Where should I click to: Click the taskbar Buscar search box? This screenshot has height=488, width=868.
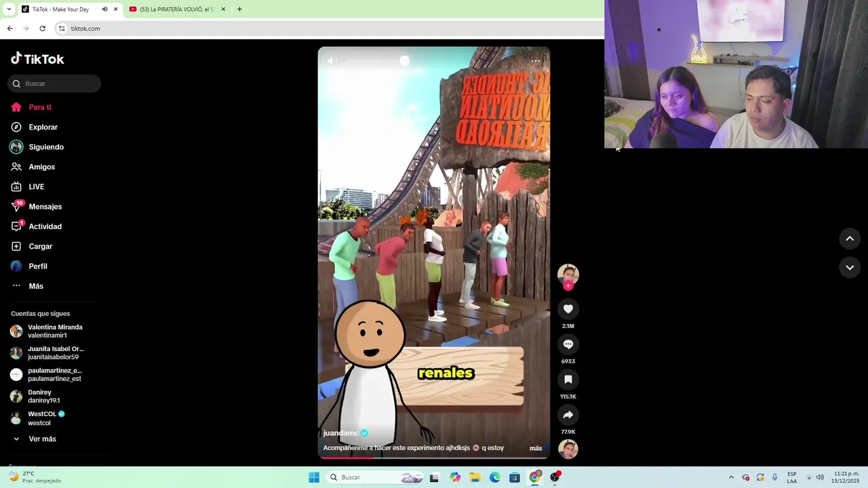tap(375, 477)
